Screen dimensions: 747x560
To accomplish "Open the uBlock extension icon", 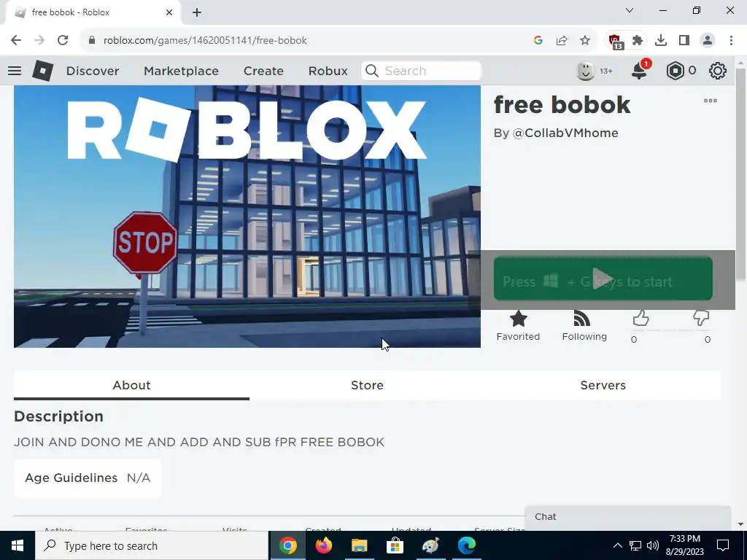I will click(615, 41).
